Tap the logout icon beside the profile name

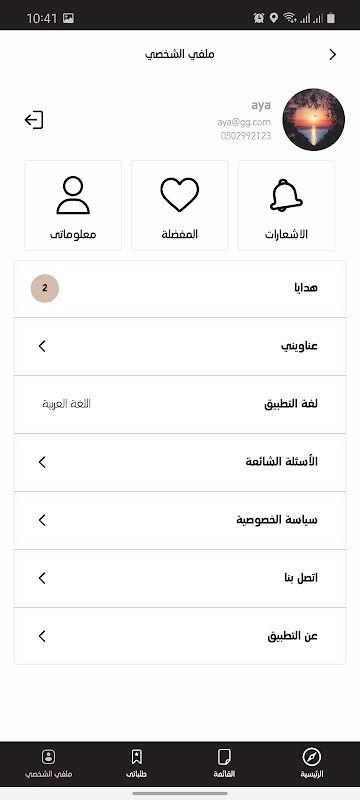tap(34, 120)
